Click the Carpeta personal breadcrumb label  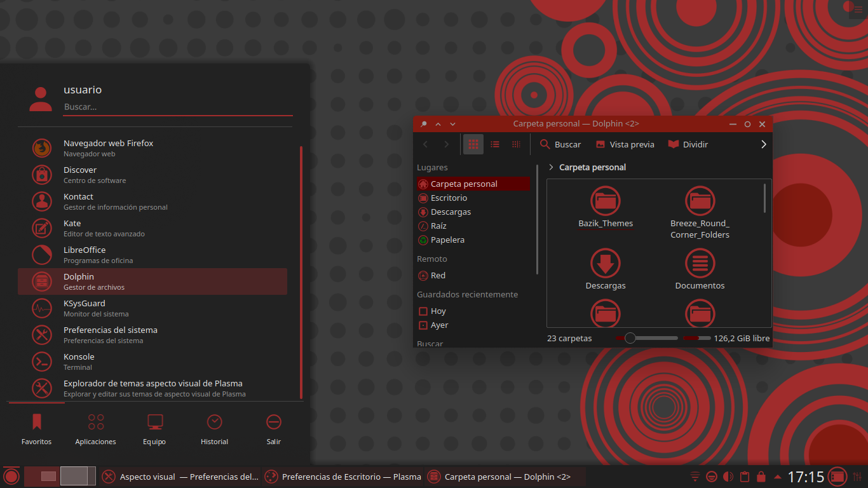pyautogui.click(x=592, y=167)
